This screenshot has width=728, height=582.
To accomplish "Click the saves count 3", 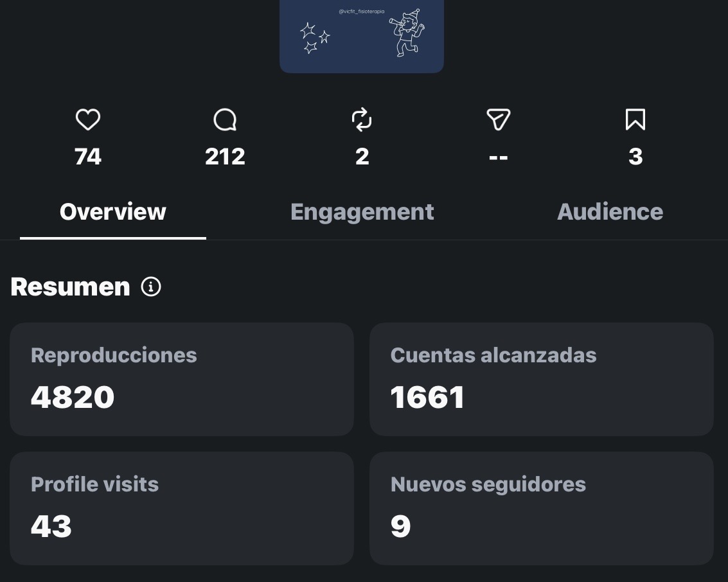I will pyautogui.click(x=635, y=156).
